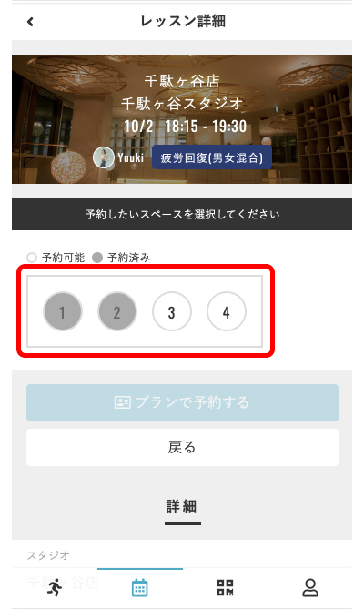364x609 pixels.
Task: Click the プランで予約する button
Action: click(x=182, y=402)
